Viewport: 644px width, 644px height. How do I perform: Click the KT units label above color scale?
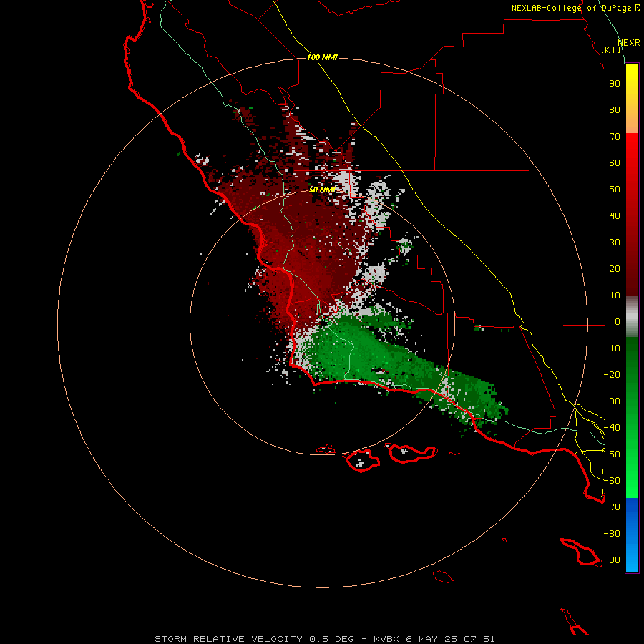610,49
